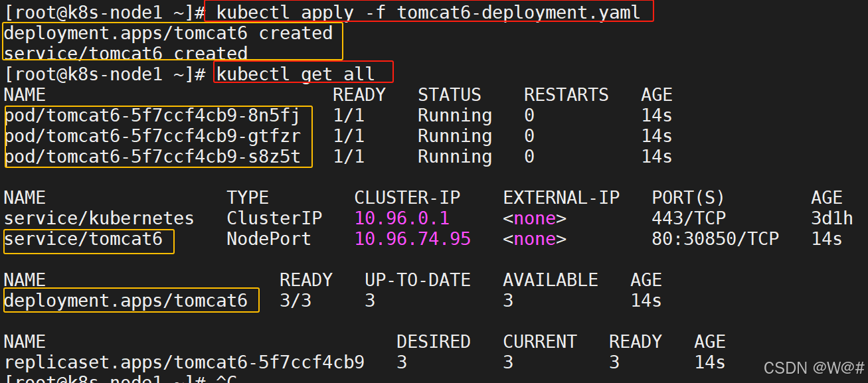Click the NodePort type value
This screenshot has height=383, width=868.
(x=269, y=239)
